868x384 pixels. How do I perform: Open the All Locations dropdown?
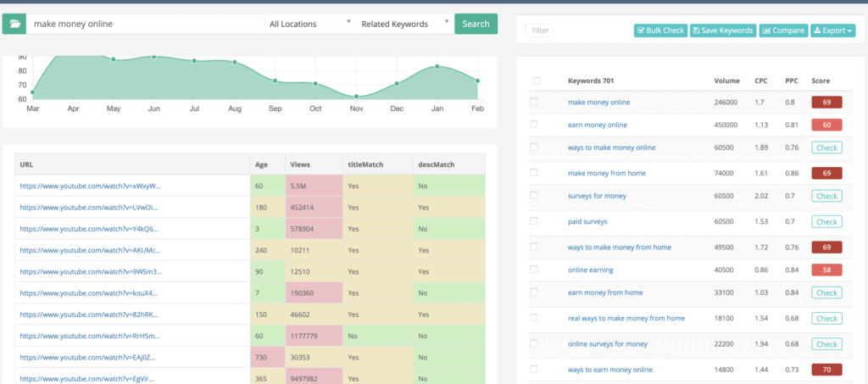pyautogui.click(x=310, y=24)
